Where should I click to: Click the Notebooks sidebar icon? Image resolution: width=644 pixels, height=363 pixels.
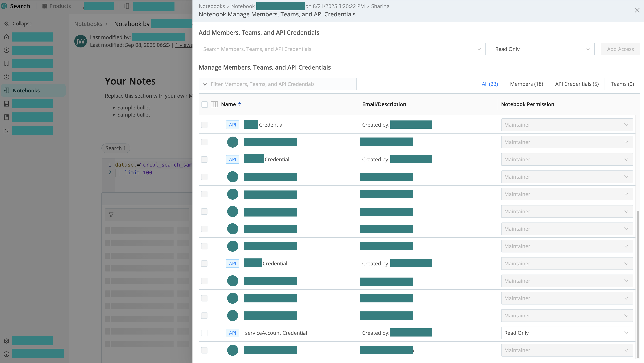(x=6, y=91)
